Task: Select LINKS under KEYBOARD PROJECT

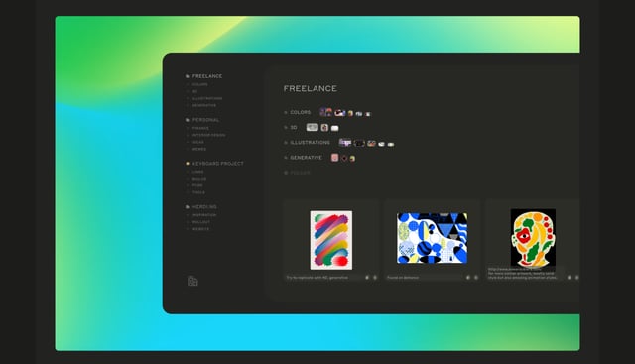Action: 198,172
